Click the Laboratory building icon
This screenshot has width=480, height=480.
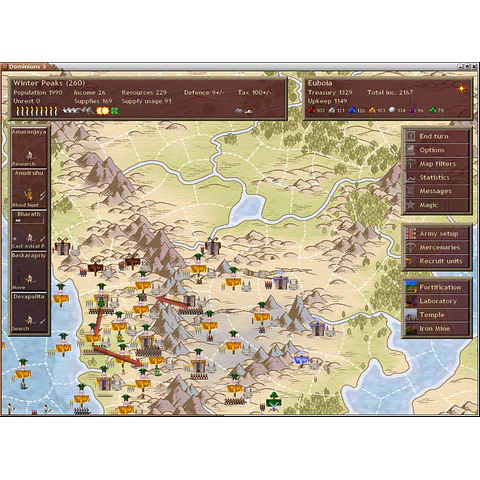411,301
